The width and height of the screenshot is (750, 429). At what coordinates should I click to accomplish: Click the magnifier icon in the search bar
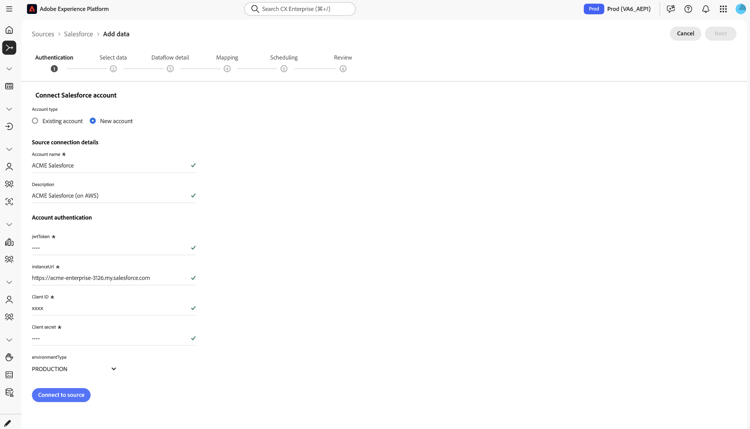(255, 9)
